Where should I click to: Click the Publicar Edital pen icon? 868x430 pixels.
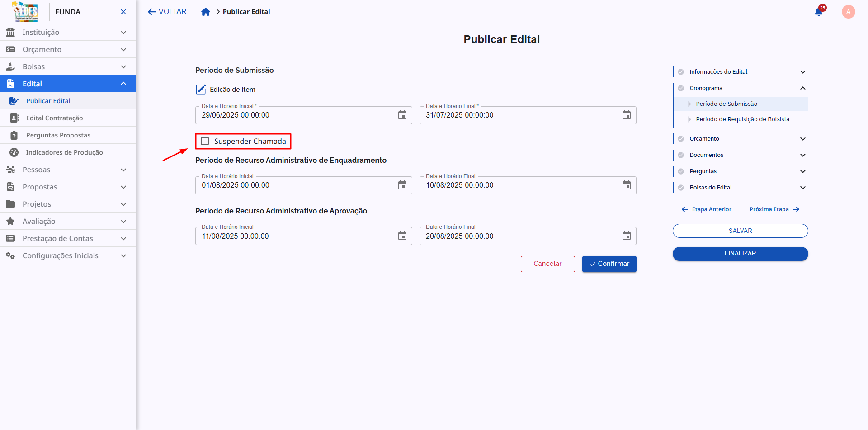(14, 100)
